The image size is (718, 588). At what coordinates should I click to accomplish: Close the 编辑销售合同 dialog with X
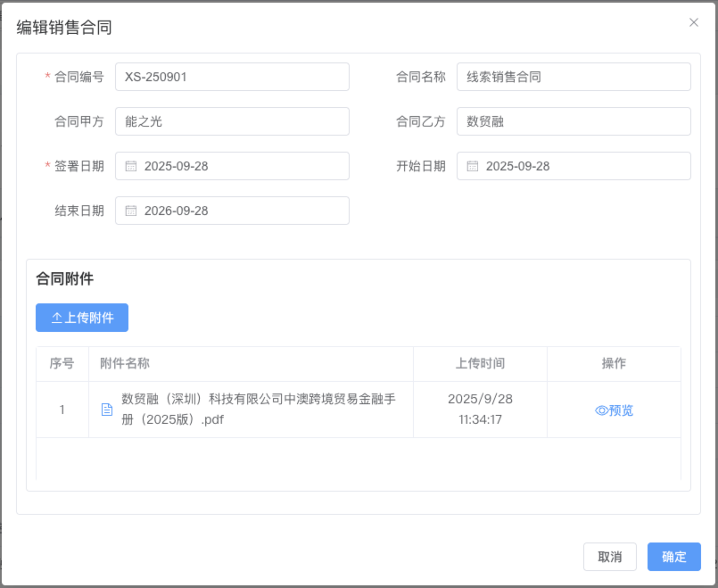tap(694, 22)
